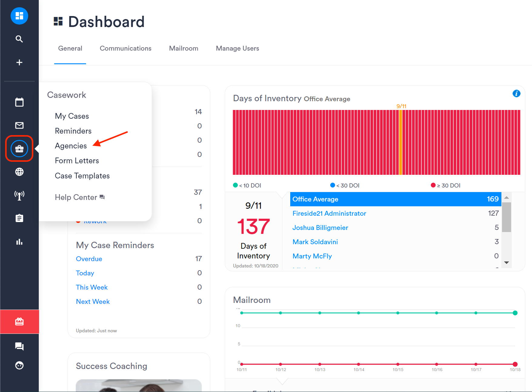Open the dashboard home icon in sidebar
Screen dimensions: 532x392
click(x=19, y=16)
